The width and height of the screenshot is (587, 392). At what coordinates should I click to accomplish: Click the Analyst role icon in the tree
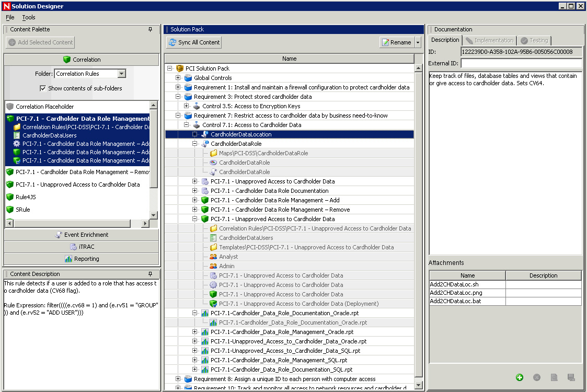[x=213, y=257]
